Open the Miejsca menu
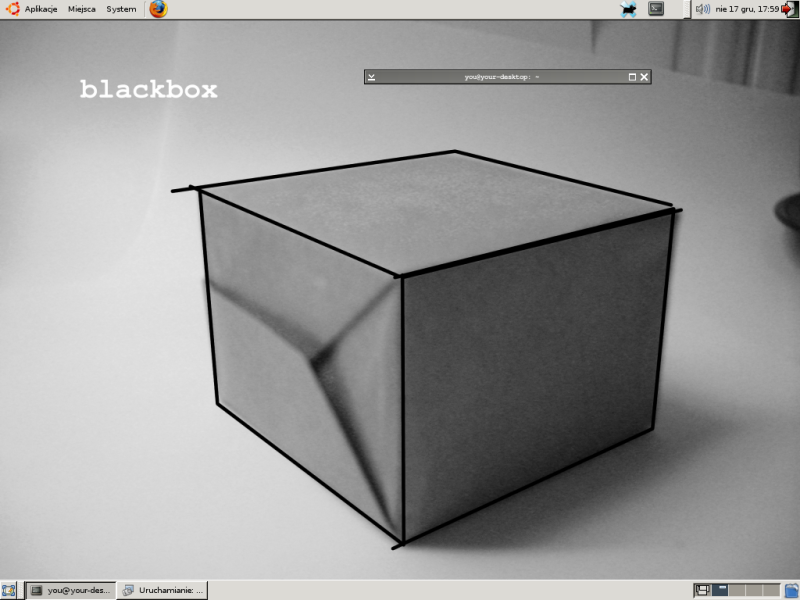 click(x=82, y=9)
